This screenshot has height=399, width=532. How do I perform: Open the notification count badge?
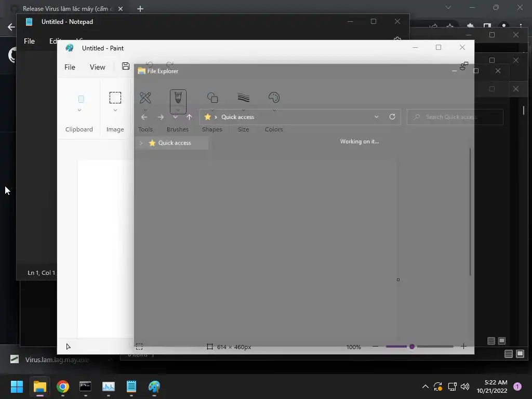(517, 387)
